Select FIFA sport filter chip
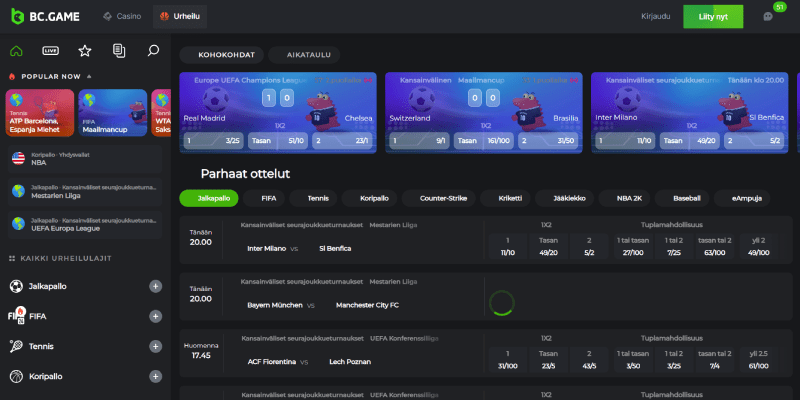Viewport: 800px width, 400px height. coord(264,198)
